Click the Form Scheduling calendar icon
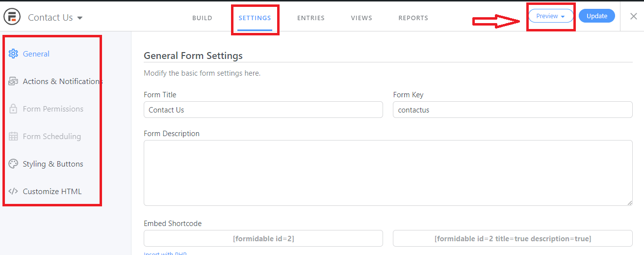 click(13, 137)
